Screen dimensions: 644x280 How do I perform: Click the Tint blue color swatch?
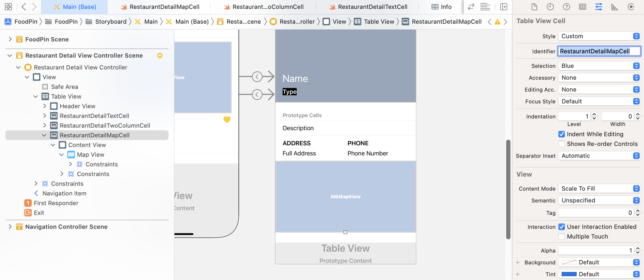569,274
